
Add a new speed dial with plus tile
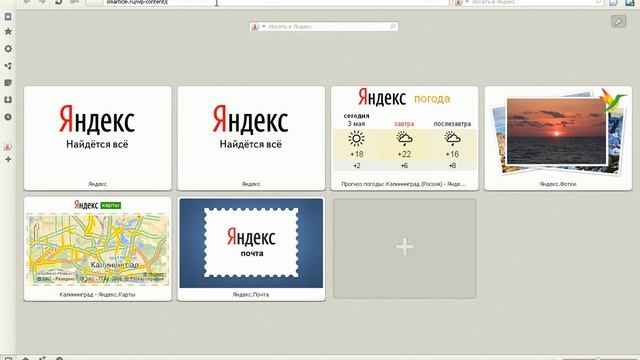(x=404, y=248)
